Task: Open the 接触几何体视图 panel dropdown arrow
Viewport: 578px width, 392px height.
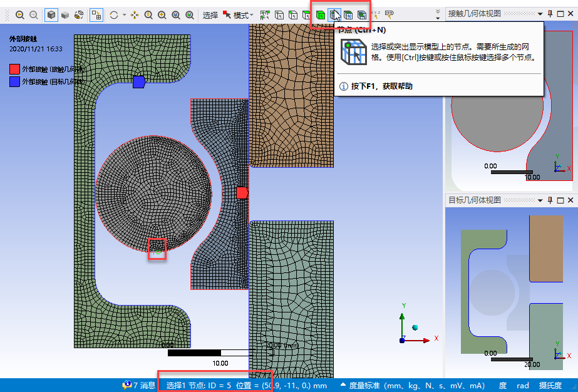Action: click(540, 14)
